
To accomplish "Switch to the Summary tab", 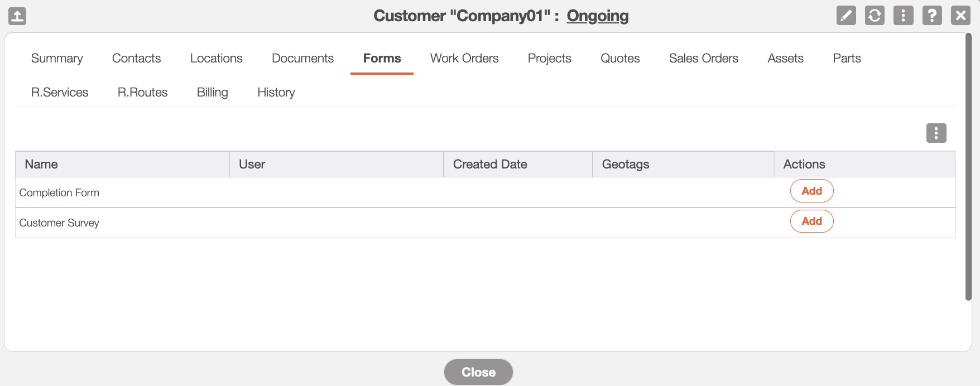I will coord(57,59).
